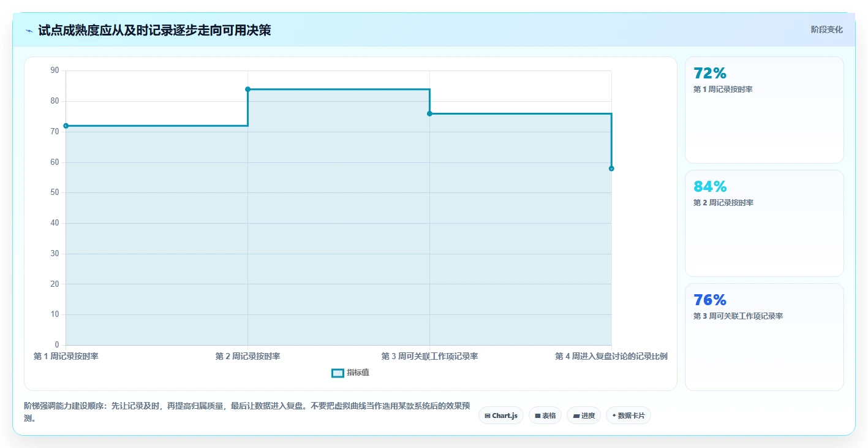Click the week 4 data point at 58
Screen dimensions: 868x448
point(611,169)
